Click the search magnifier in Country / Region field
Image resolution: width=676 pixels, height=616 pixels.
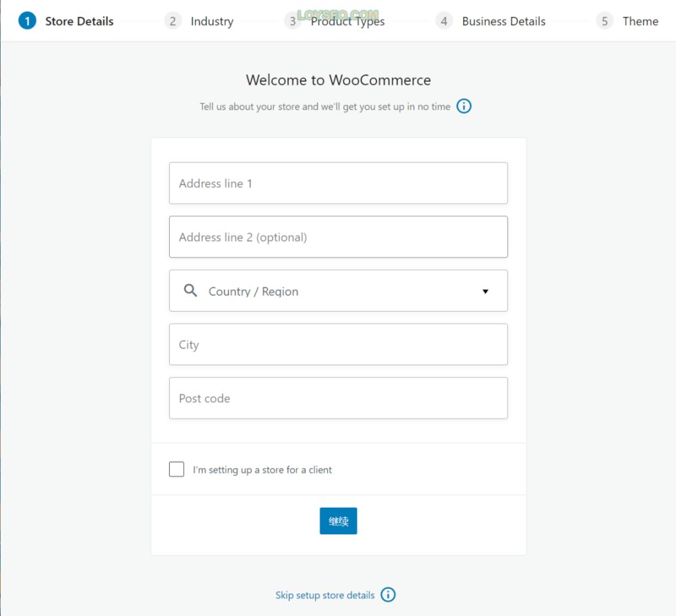190,290
